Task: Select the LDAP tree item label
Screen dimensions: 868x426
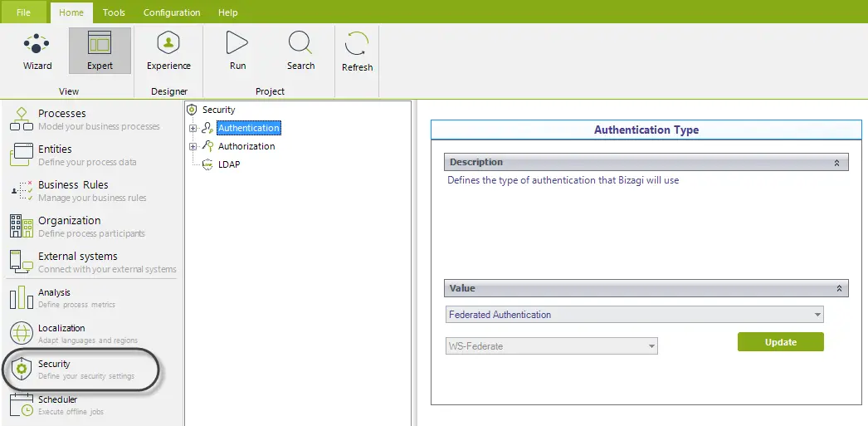Action: click(229, 164)
